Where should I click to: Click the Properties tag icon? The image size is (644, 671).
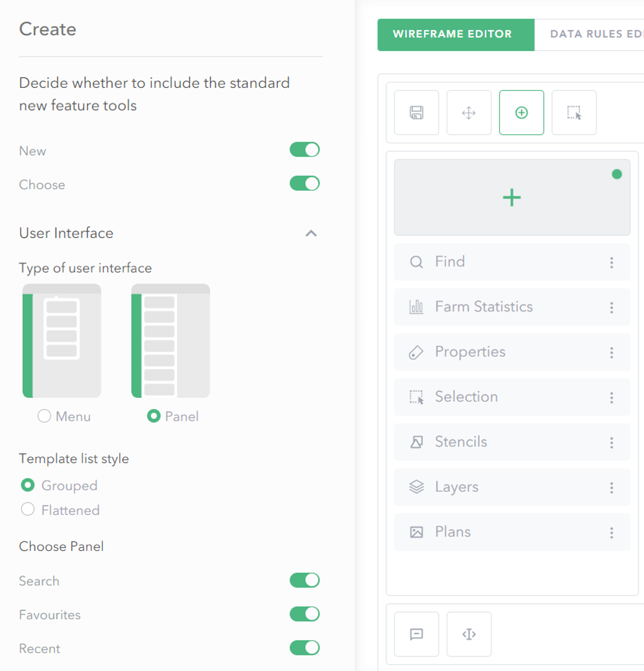[x=416, y=352]
